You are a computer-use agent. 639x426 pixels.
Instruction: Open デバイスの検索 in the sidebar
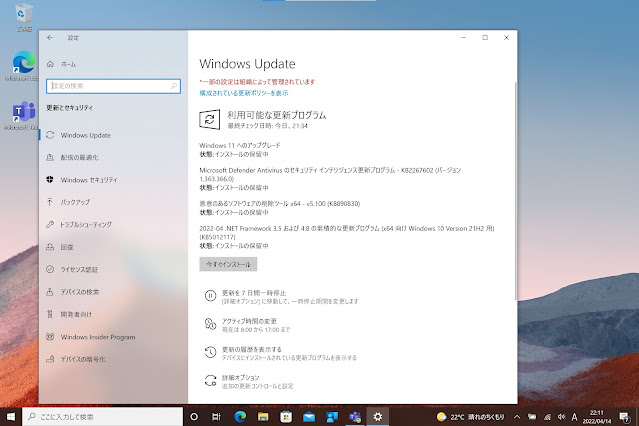113,292
